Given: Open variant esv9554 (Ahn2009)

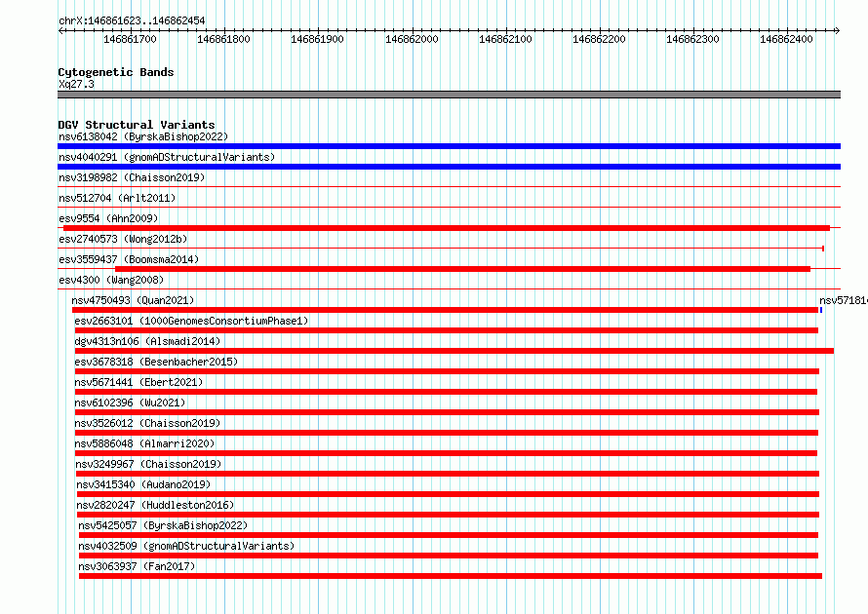Looking at the screenshot, I should pyautogui.click(x=108, y=218).
